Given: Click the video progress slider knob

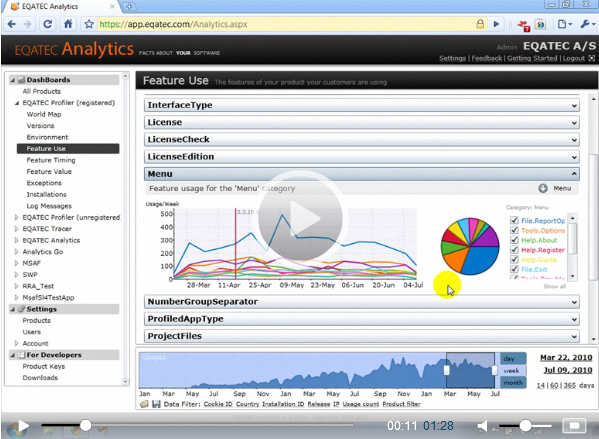Looking at the screenshot, I should 86,425.
